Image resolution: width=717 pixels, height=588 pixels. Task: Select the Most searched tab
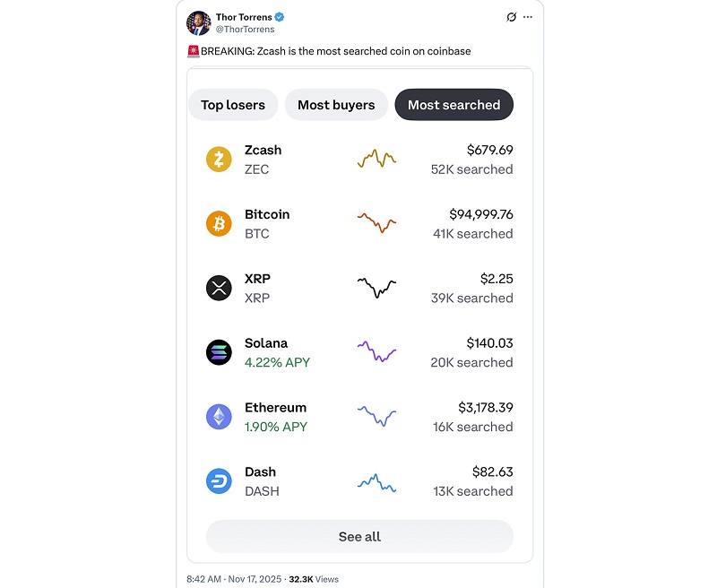point(454,105)
